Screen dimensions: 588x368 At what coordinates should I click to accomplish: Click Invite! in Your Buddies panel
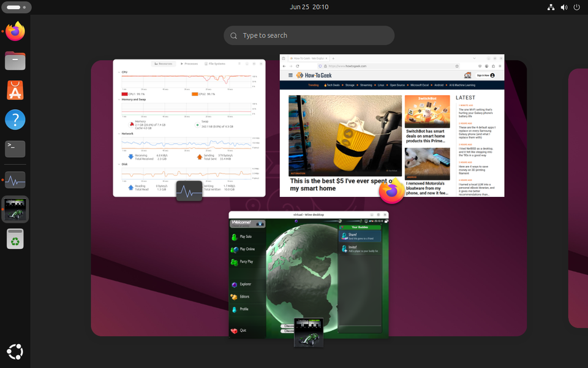click(x=360, y=248)
